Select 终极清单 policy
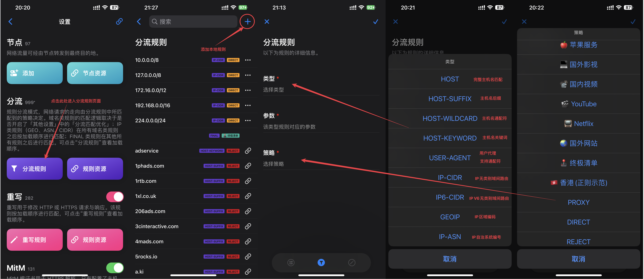 [579, 163]
